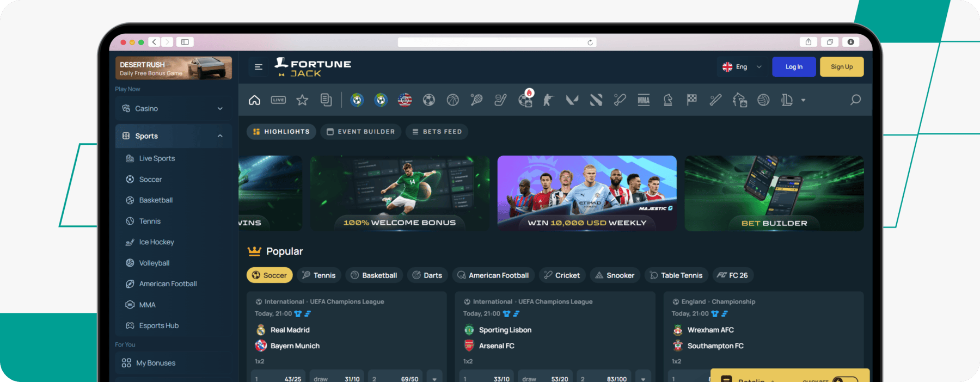Select the checkered racing flag icon

coord(692,100)
